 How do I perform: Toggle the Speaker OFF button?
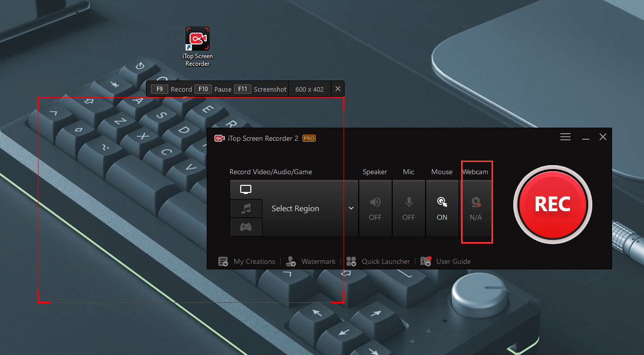coord(375,208)
